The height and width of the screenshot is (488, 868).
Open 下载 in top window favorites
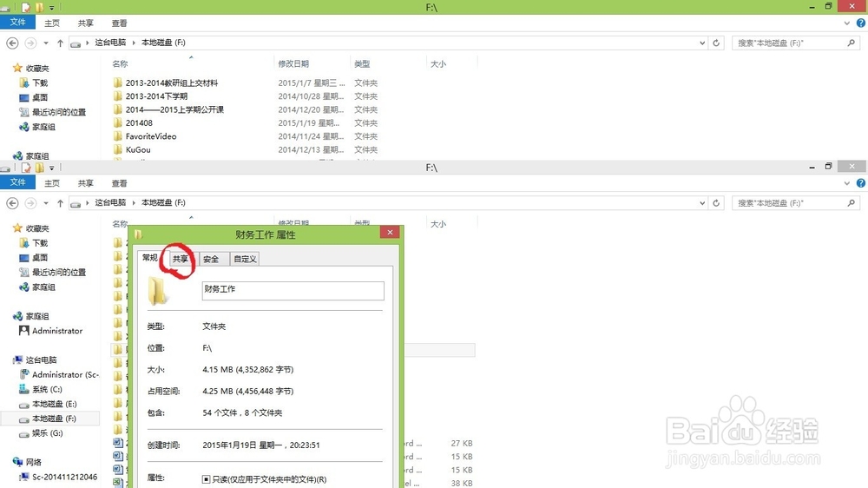40,82
